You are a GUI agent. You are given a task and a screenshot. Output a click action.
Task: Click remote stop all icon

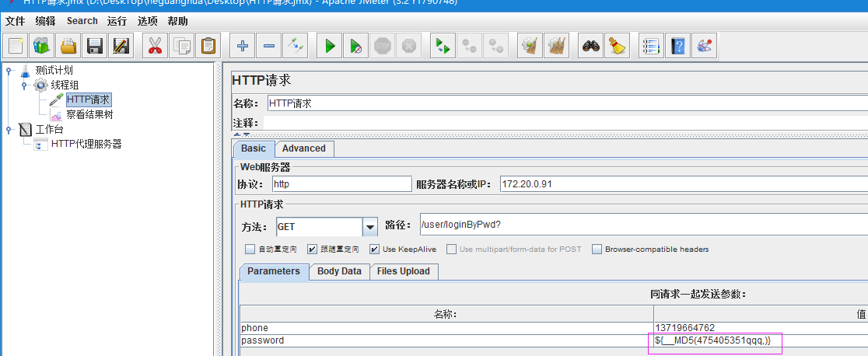click(470, 45)
